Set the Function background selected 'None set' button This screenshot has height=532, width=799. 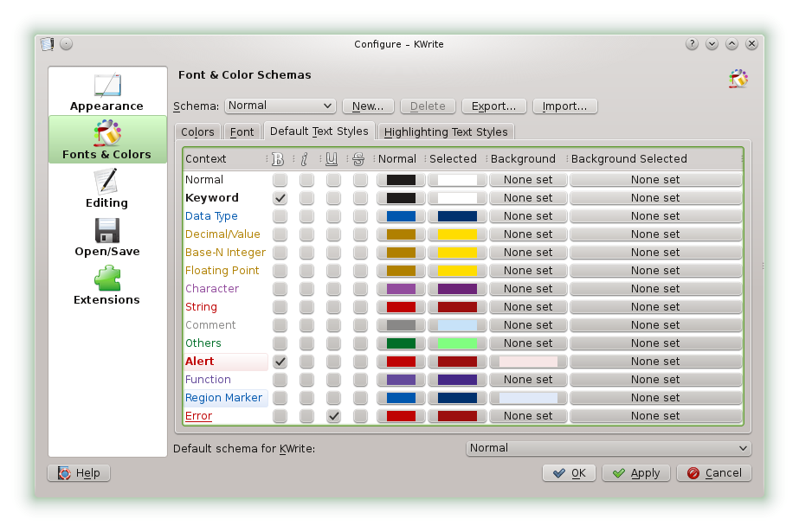[655, 380]
